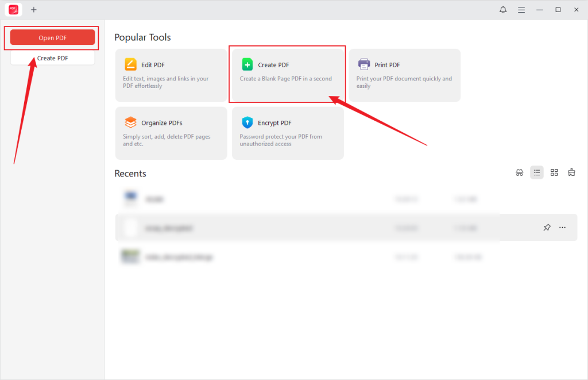Image resolution: width=588 pixels, height=380 pixels.
Task: Open a new tab with the plus button
Action: point(34,10)
